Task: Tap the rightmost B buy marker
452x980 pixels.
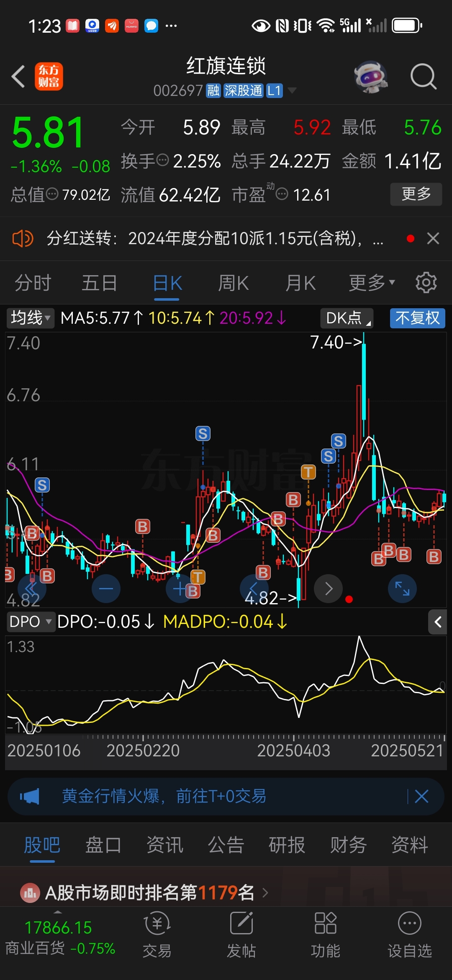Action: (x=434, y=557)
